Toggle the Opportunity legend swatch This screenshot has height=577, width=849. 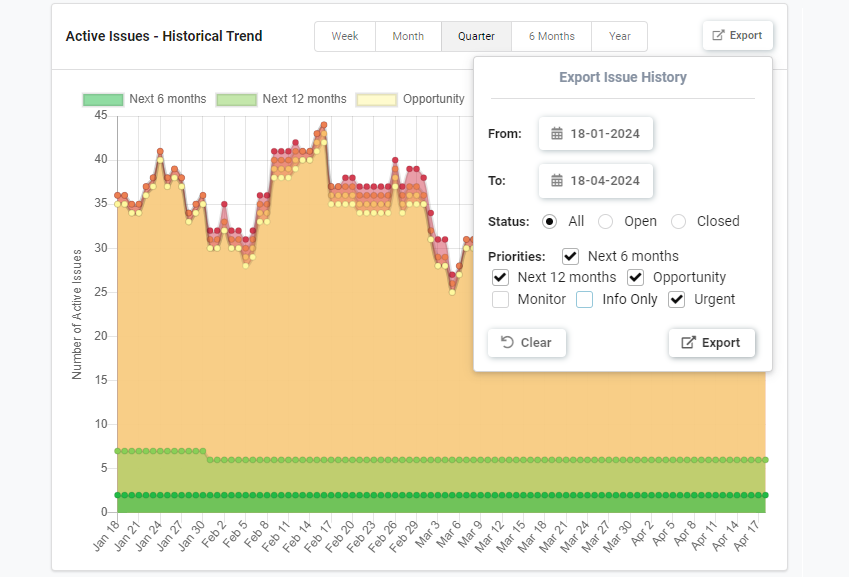(376, 99)
